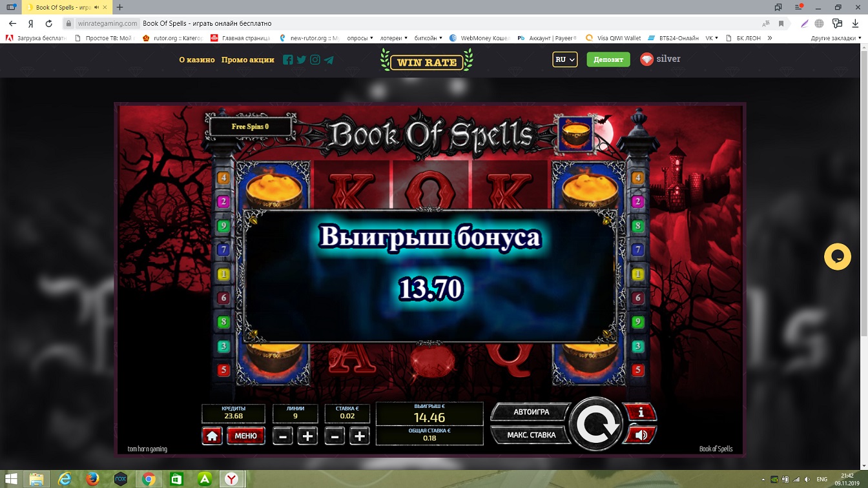Click the green Депозит button
This screenshot has height=488, width=868.
pyautogui.click(x=608, y=59)
